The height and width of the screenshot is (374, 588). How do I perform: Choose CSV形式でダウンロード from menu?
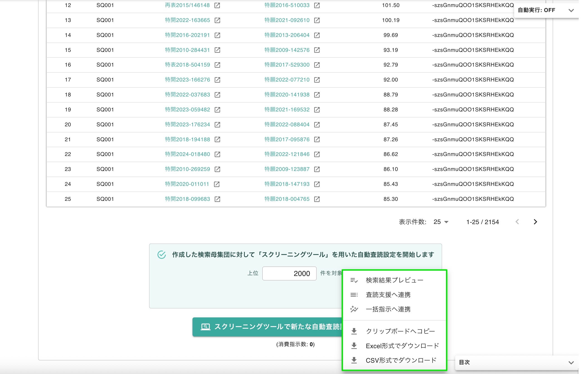coord(394,360)
